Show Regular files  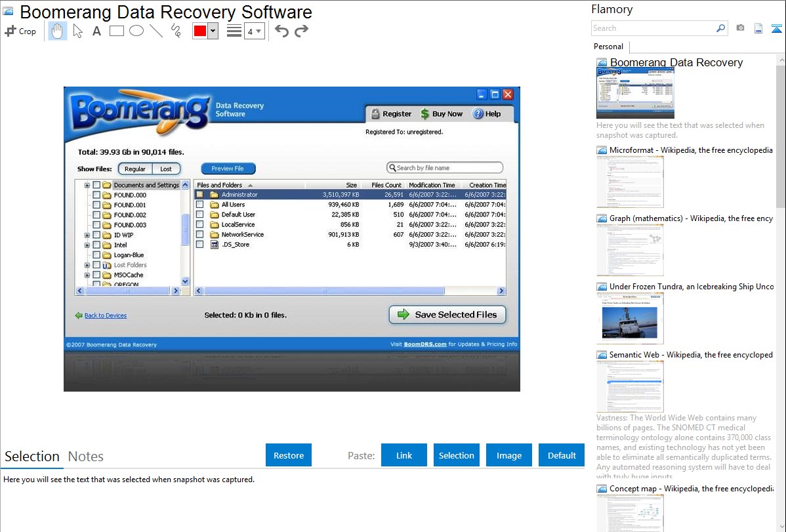(x=135, y=169)
